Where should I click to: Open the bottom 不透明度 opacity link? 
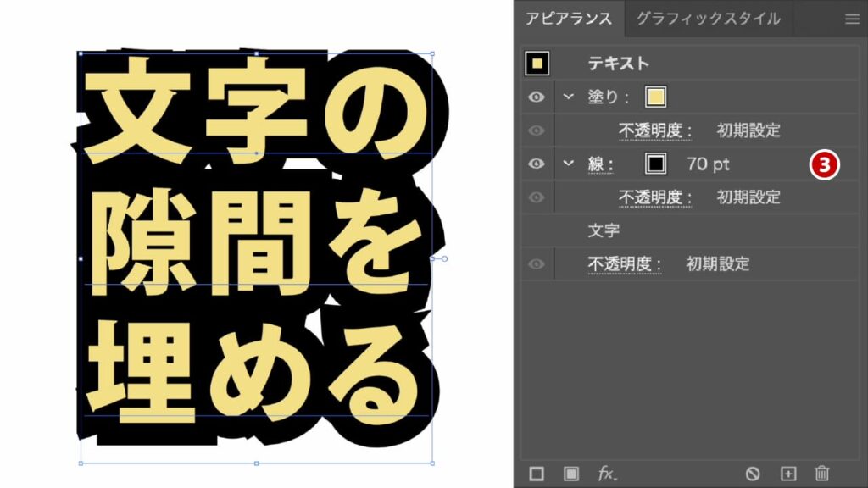pos(624,264)
